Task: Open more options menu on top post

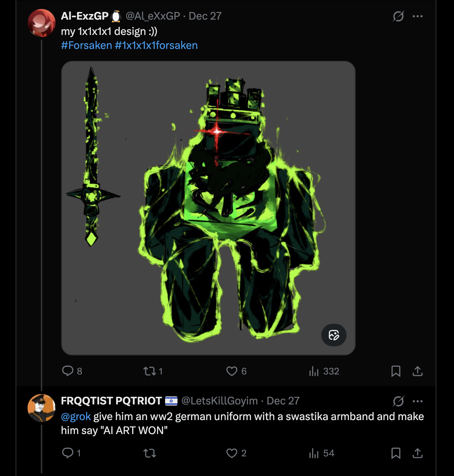Action: (417, 16)
